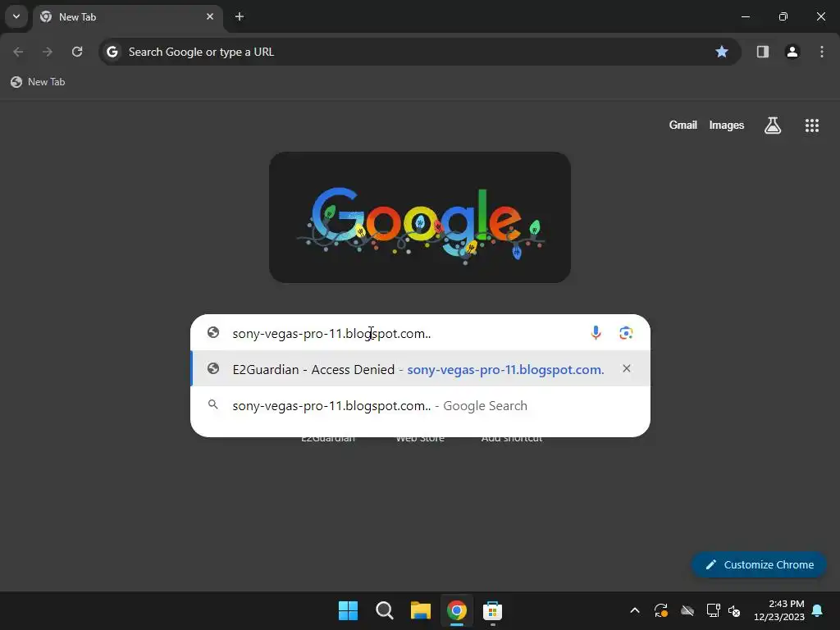Click the sync update tray icon

pyautogui.click(x=661, y=610)
